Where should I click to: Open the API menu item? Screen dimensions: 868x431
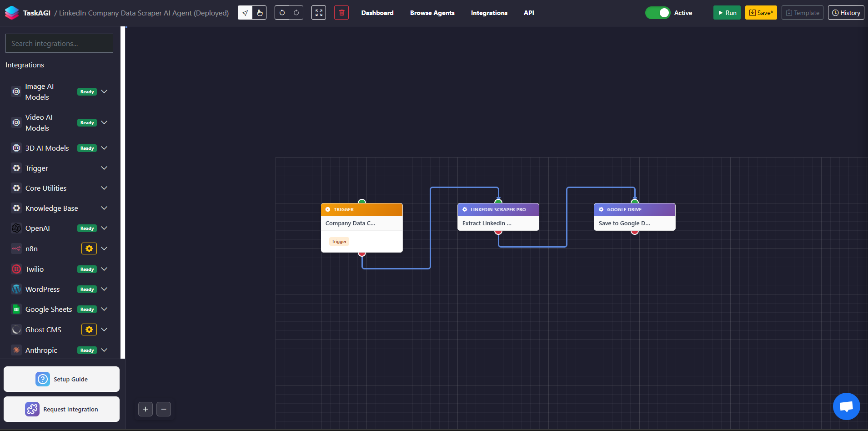coord(529,13)
